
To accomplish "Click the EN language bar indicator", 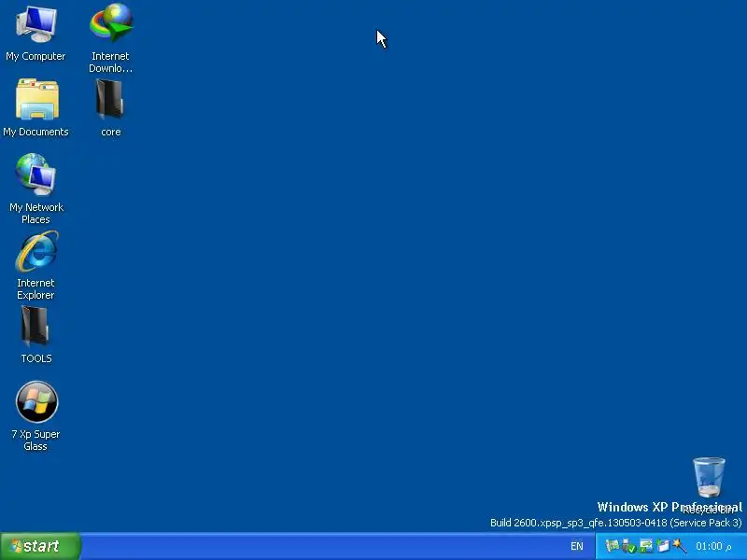I will tap(577, 546).
